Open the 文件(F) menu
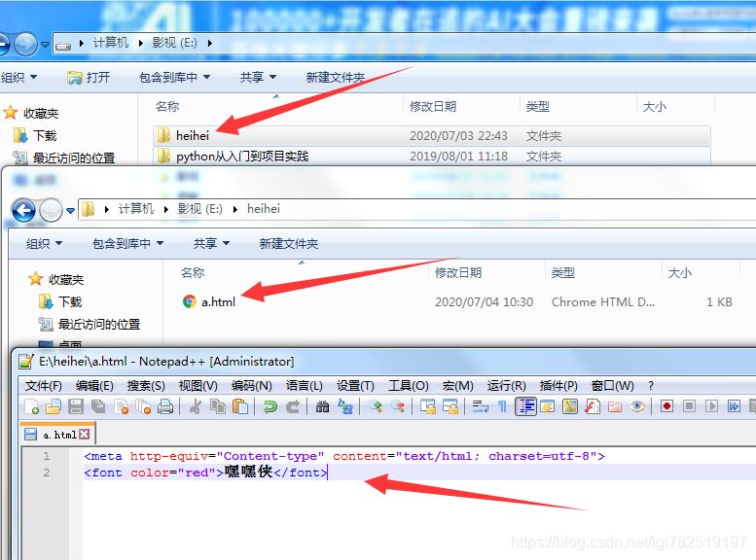756x560 pixels. tap(44, 386)
